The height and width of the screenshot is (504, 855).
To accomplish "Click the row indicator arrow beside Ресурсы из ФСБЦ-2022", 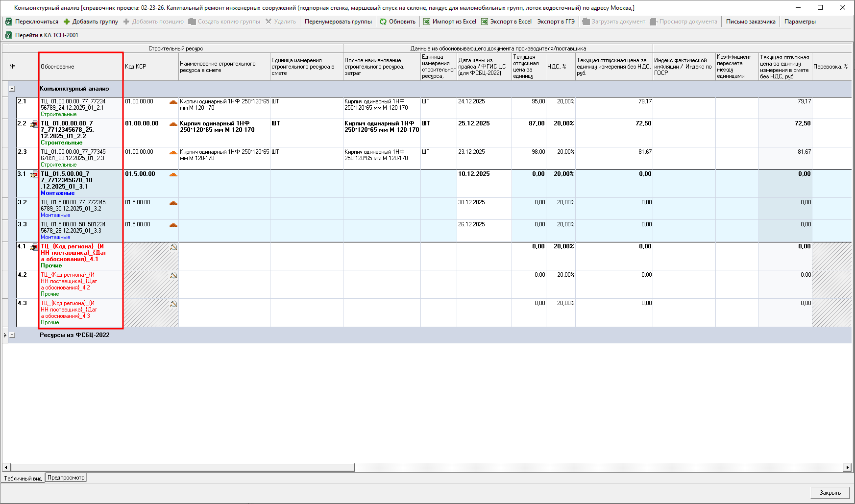I will [5, 335].
